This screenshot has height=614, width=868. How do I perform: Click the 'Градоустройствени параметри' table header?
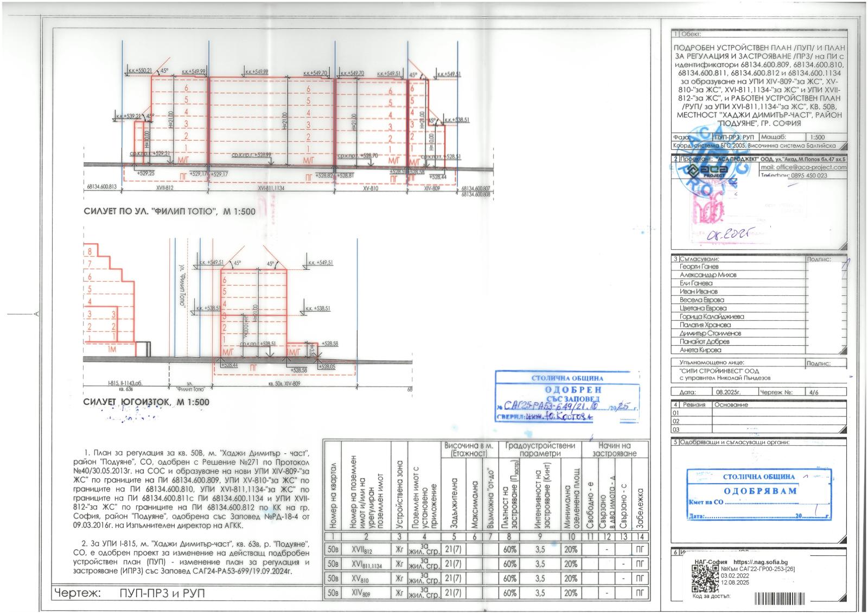click(x=540, y=449)
